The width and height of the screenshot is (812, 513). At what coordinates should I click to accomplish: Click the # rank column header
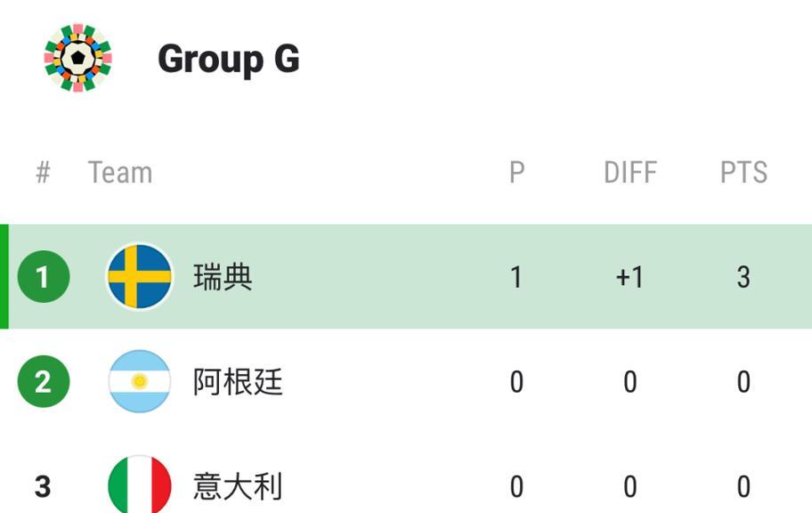click(44, 172)
